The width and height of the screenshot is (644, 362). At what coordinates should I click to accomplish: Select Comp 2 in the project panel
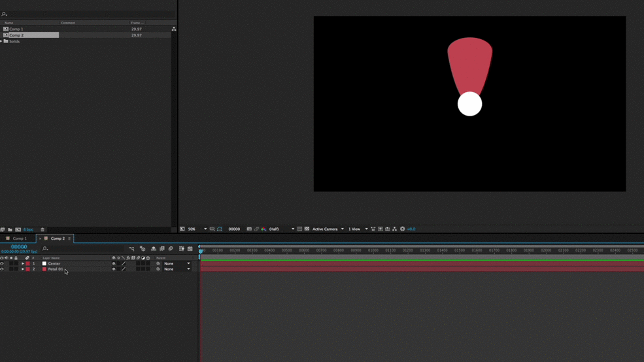click(x=16, y=35)
